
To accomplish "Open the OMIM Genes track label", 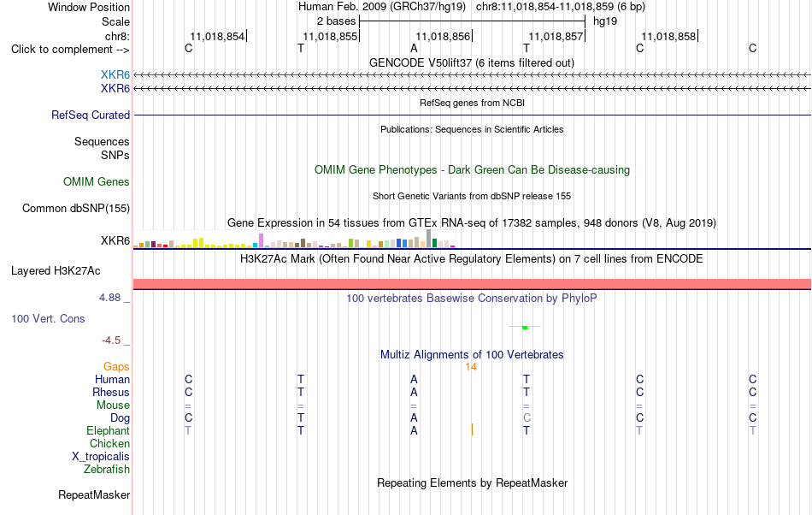I will tap(97, 182).
